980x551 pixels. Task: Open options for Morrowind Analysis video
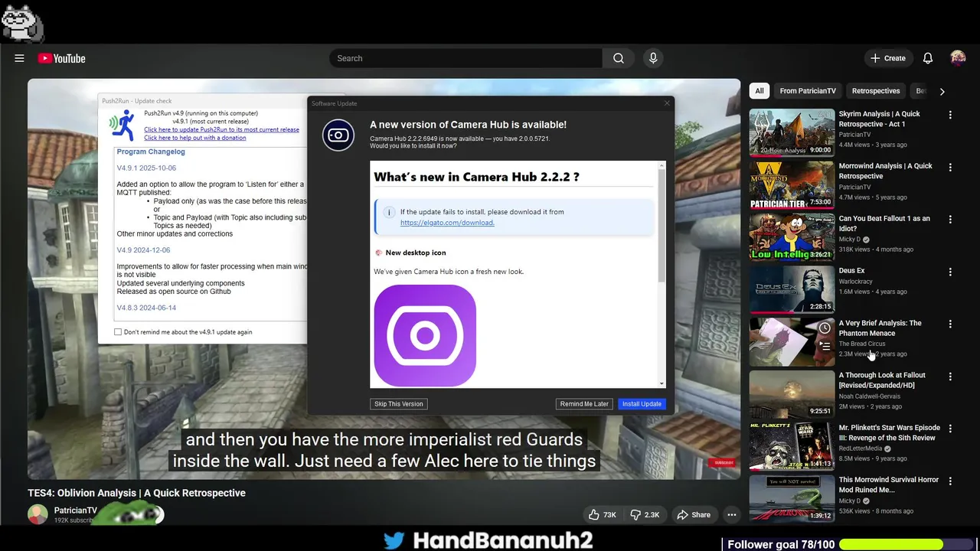950,167
